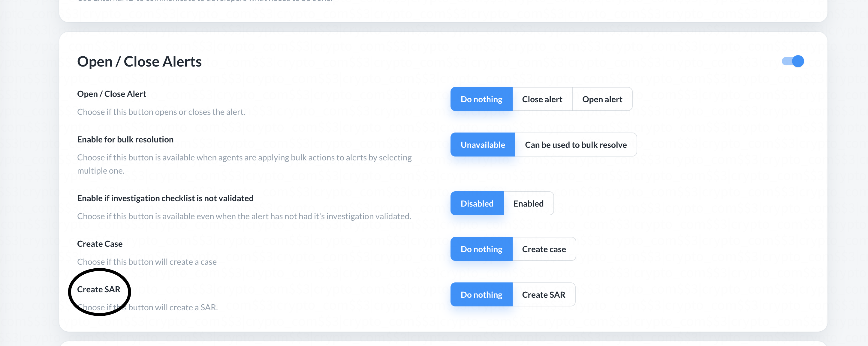Toggle the Open / Close Alerts switch

793,61
